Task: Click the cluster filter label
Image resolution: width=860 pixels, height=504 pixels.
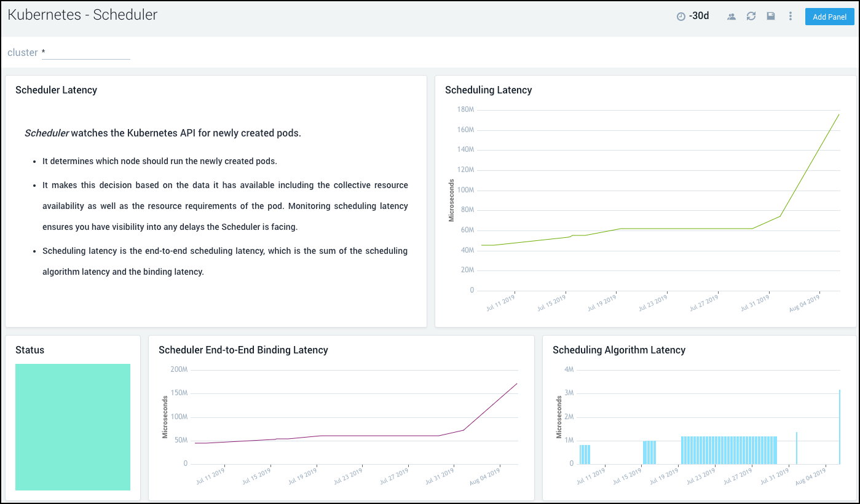Action: coord(23,53)
